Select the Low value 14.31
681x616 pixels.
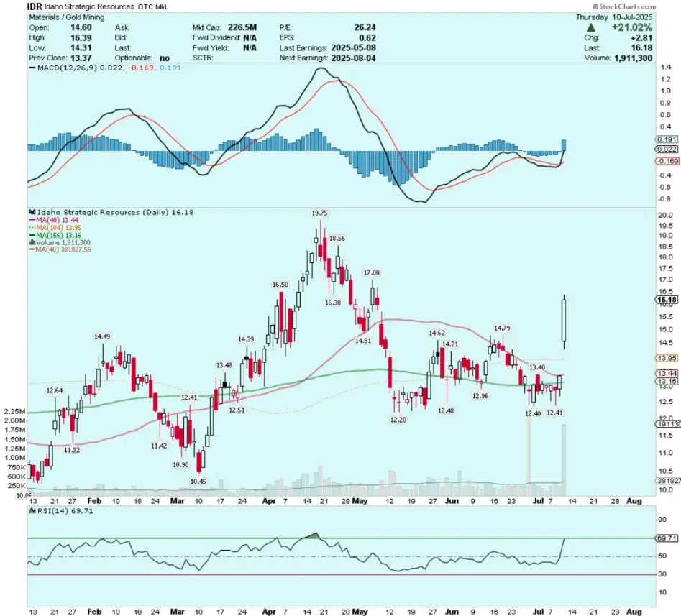coord(81,47)
